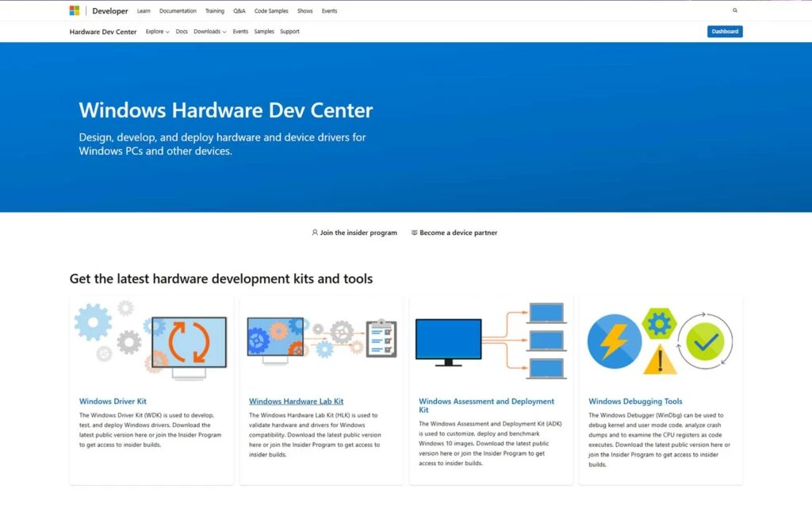Open the Windows Hardware Lab Kit link
The image size is (812, 508).
pyautogui.click(x=296, y=401)
